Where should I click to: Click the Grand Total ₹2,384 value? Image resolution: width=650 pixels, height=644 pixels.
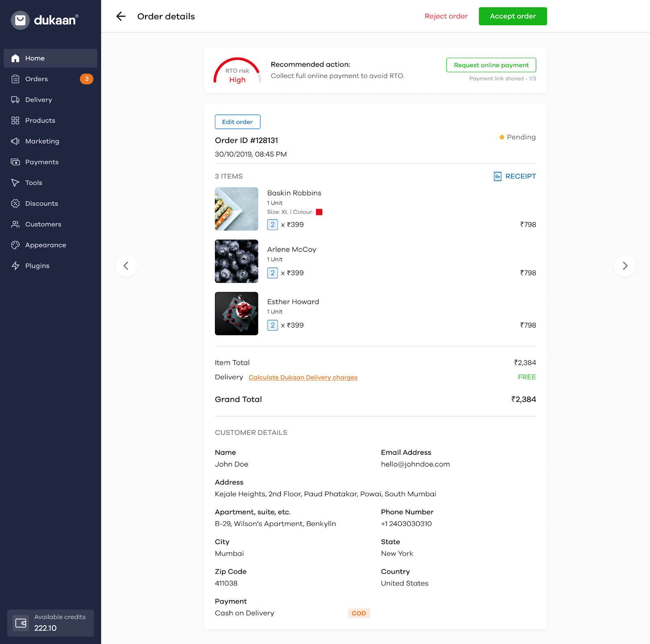tap(524, 400)
